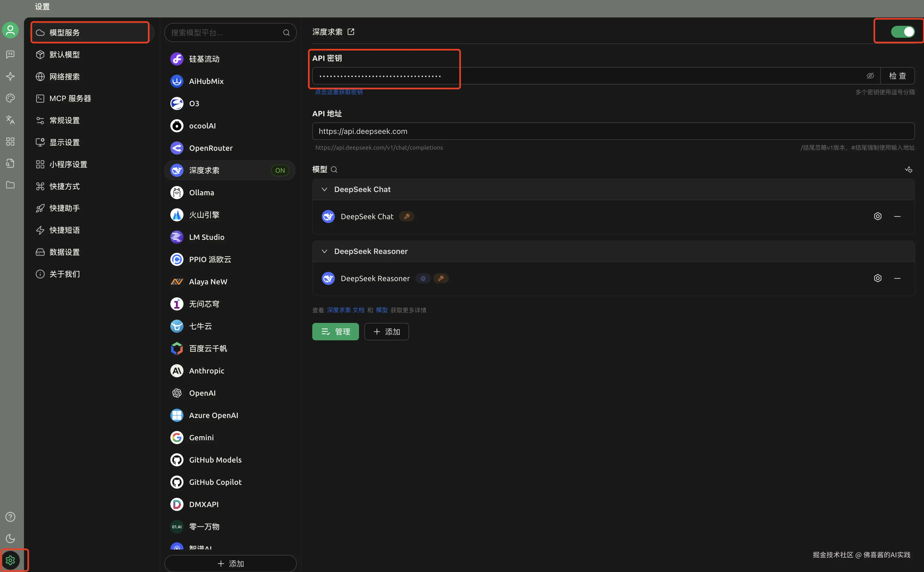Click the model health check icon

click(909, 169)
